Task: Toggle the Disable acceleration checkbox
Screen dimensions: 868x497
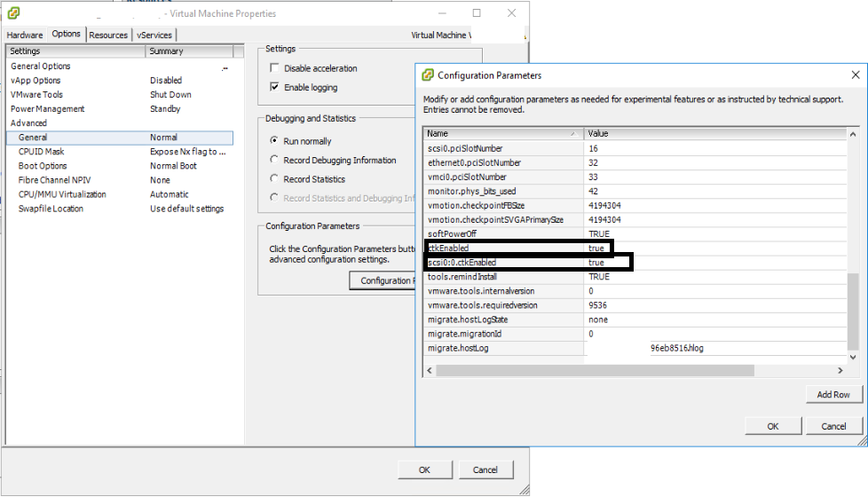Action: 274,67
